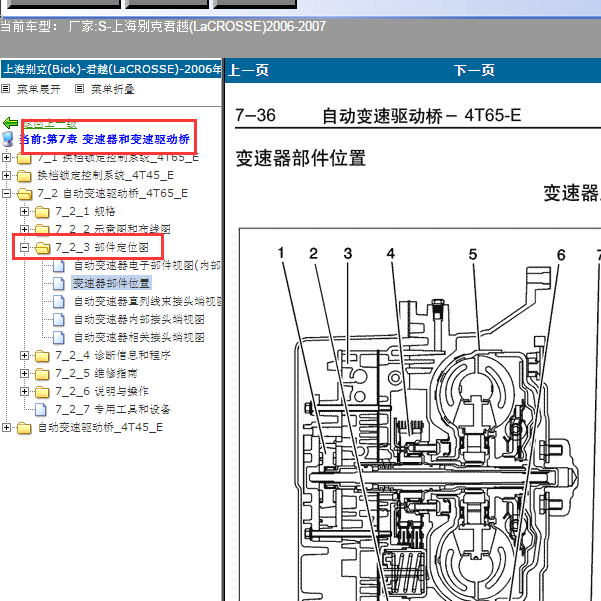Collapse the 7_2 自动变速驱动桥_4T65_E node
Viewport: 601px width, 601px height.
[x=6, y=193]
